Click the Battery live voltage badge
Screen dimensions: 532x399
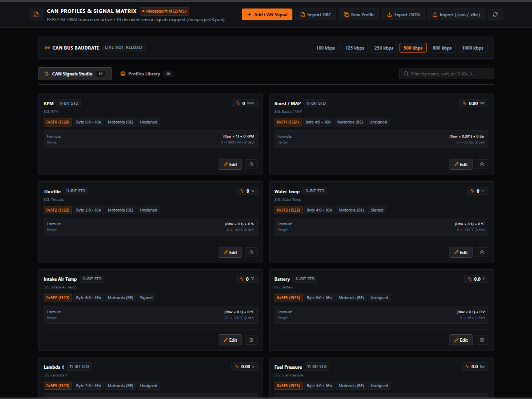point(476,279)
